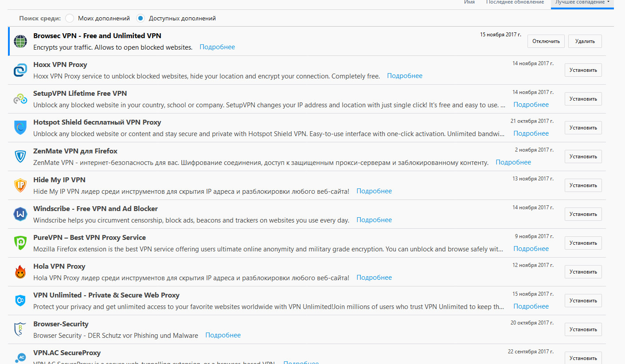Click the PureVPN green icon
This screenshot has width=625, height=364.
click(x=20, y=243)
